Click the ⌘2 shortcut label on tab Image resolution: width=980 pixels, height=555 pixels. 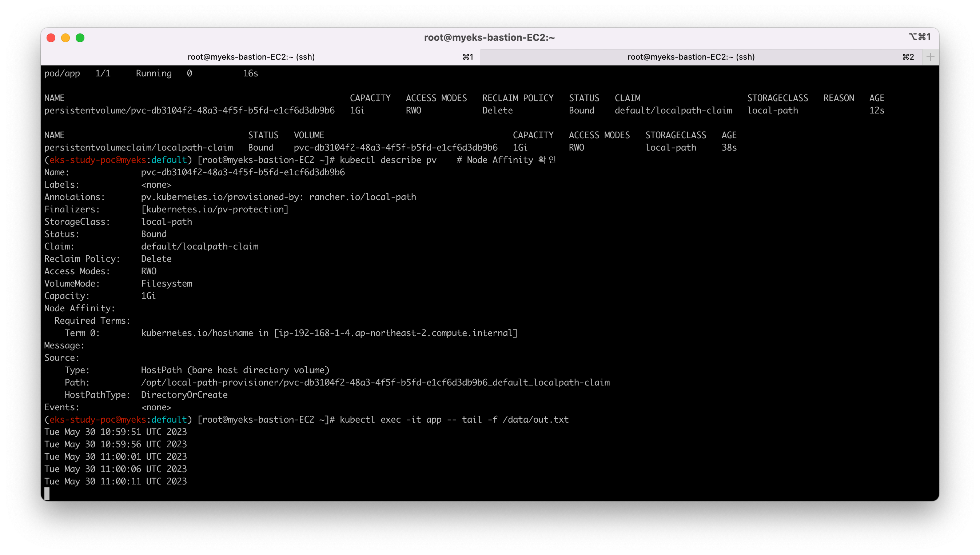[908, 57]
